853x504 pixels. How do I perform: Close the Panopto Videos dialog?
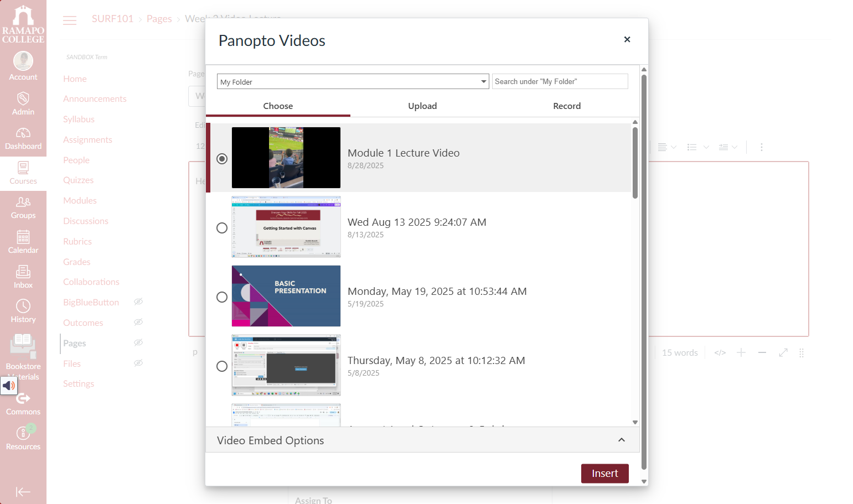[x=627, y=39]
